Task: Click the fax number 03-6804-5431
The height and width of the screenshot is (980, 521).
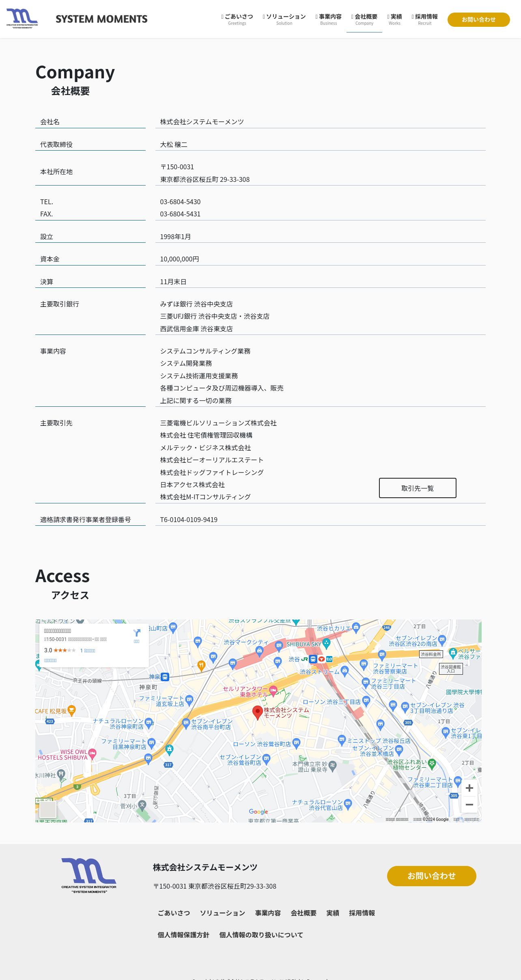Action: 180,214
